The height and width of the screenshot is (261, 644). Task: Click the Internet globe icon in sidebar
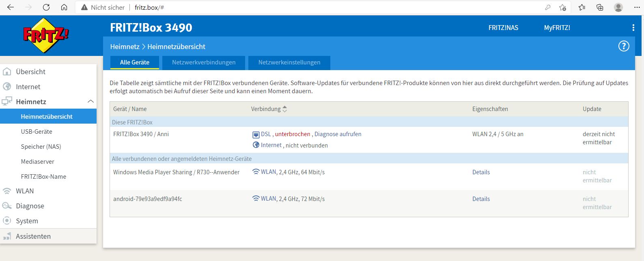[x=7, y=87]
